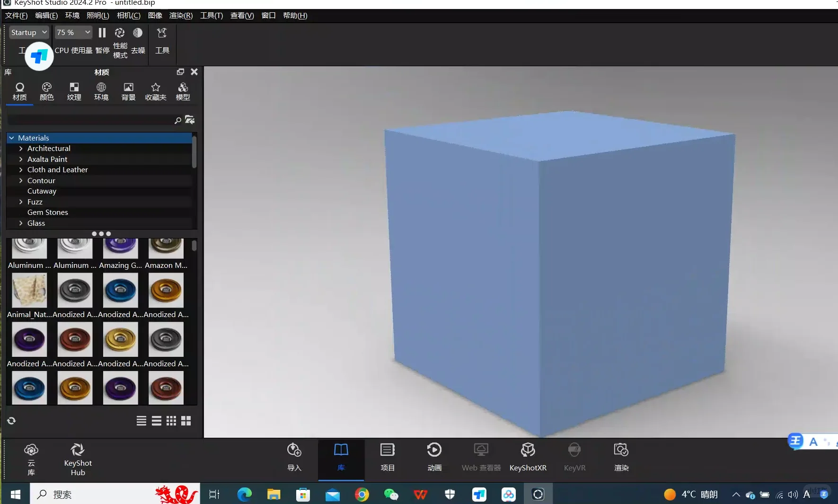
Task: Open the 照明(L) menu
Action: 98,16
